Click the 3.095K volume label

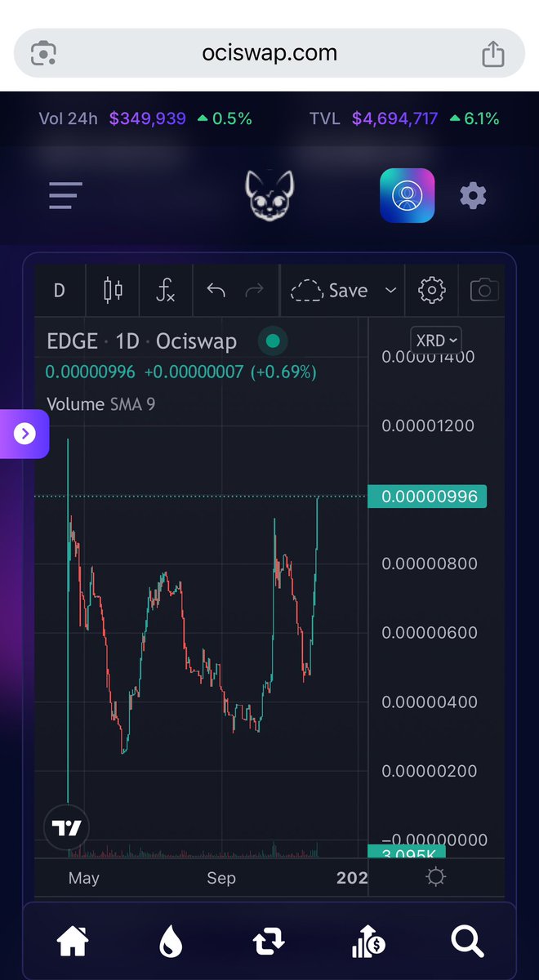click(x=408, y=852)
